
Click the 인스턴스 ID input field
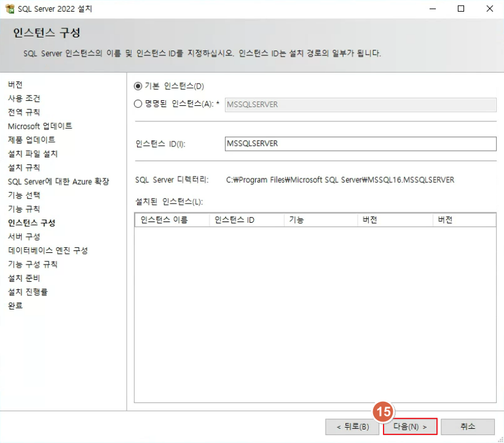pyautogui.click(x=360, y=143)
